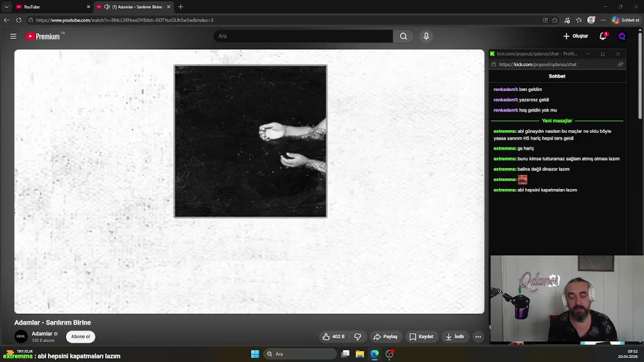Viewport: 644px width, 362px height.
Task: Focus the YouTube Ara search field
Action: (303, 36)
